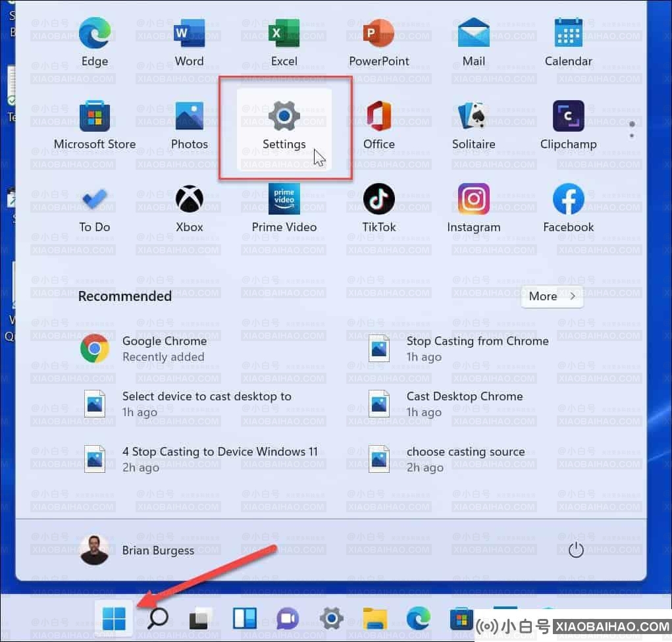The image size is (672, 642).
Task: Open the Instagram app
Action: pos(474,209)
